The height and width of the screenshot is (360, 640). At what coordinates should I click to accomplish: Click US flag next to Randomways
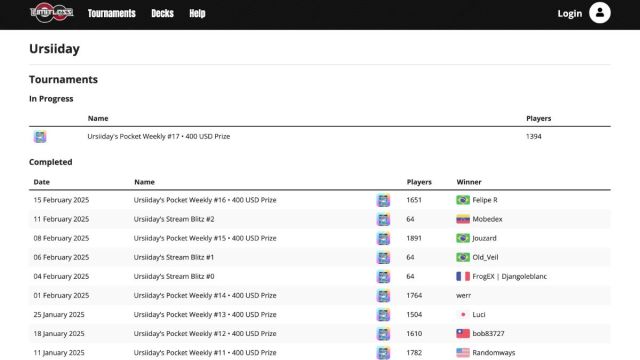click(x=463, y=353)
